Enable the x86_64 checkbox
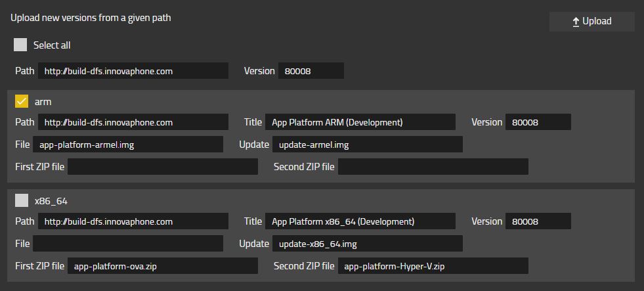The height and width of the screenshot is (291, 644). point(22,200)
